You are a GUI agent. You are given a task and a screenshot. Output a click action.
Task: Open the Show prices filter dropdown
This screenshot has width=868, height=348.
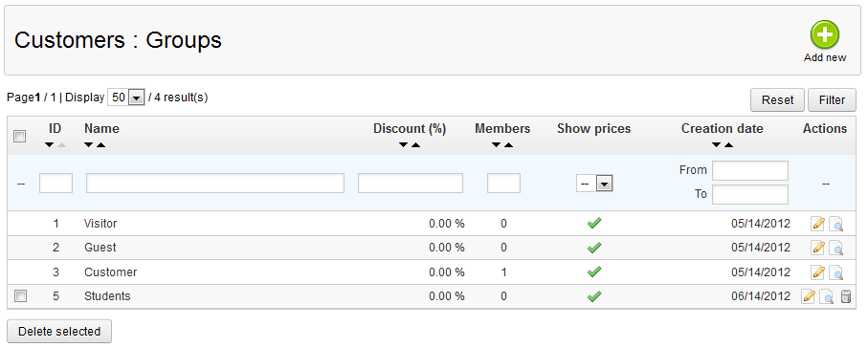click(x=594, y=184)
